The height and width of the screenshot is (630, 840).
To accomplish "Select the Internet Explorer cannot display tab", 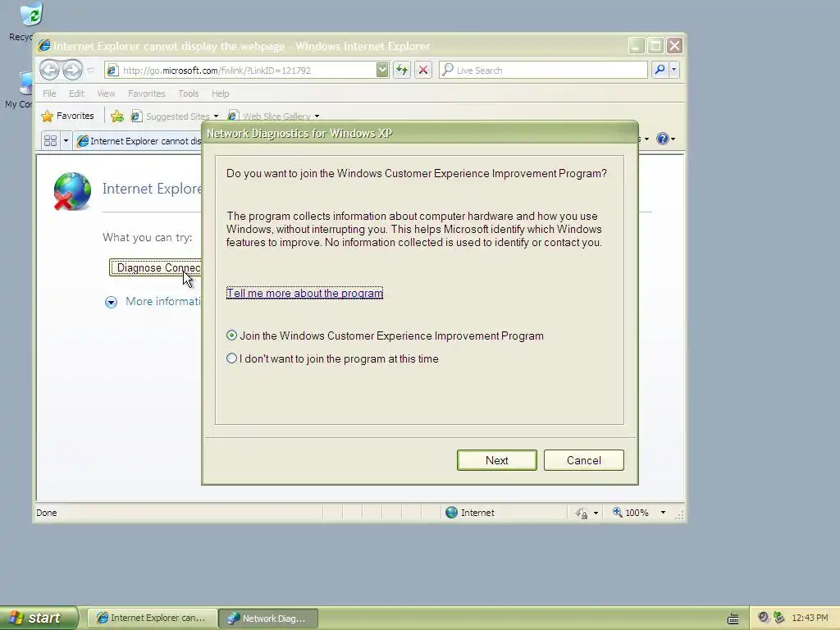I will tap(139, 141).
